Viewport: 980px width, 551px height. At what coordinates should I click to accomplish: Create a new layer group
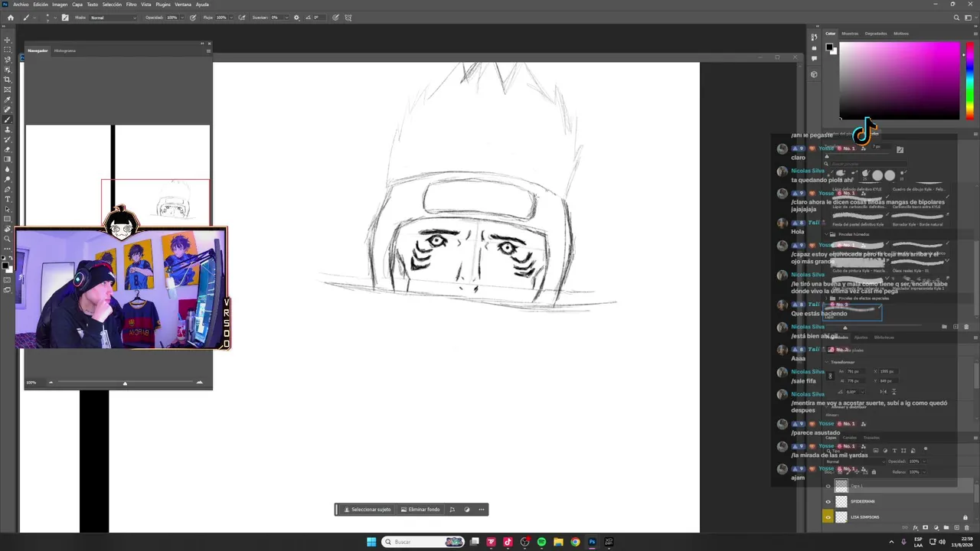coord(946,527)
